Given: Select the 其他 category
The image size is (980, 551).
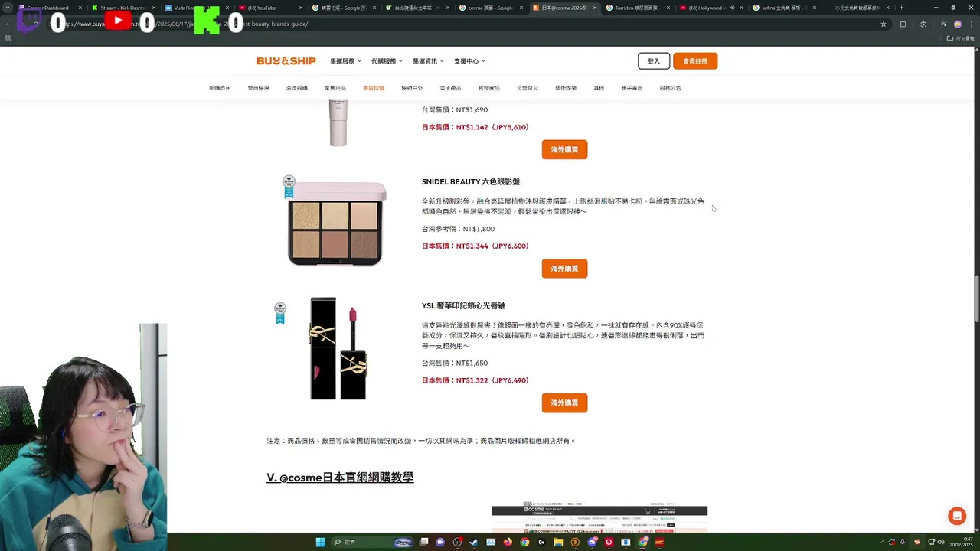Looking at the screenshot, I should [x=599, y=88].
